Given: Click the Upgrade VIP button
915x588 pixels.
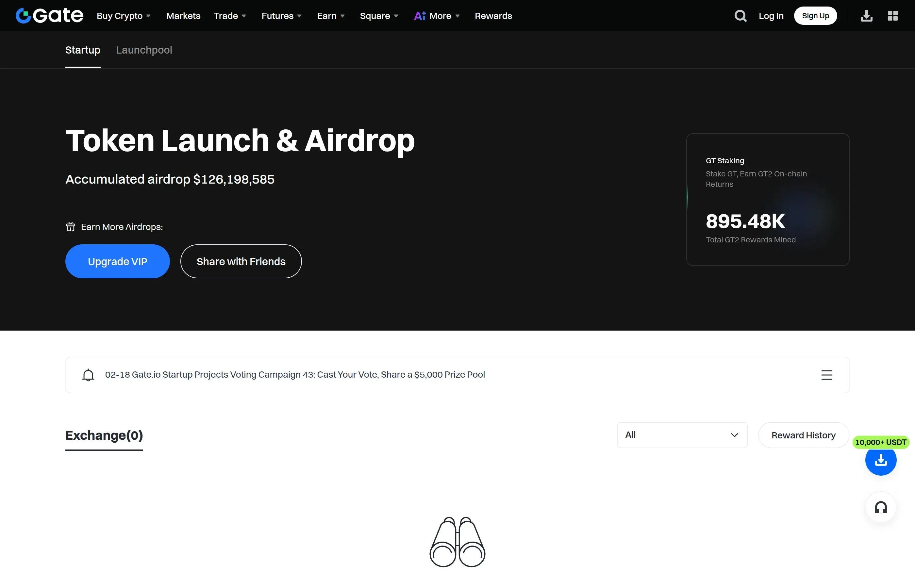Looking at the screenshot, I should (117, 261).
